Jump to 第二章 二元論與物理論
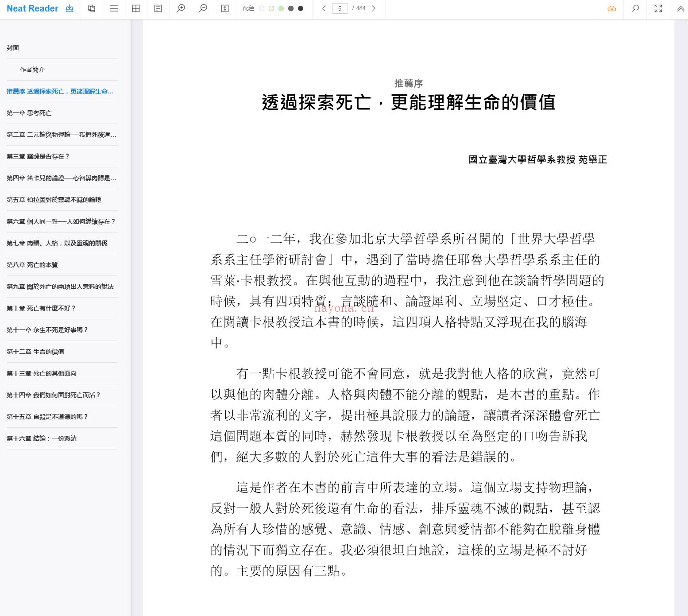 (62, 135)
